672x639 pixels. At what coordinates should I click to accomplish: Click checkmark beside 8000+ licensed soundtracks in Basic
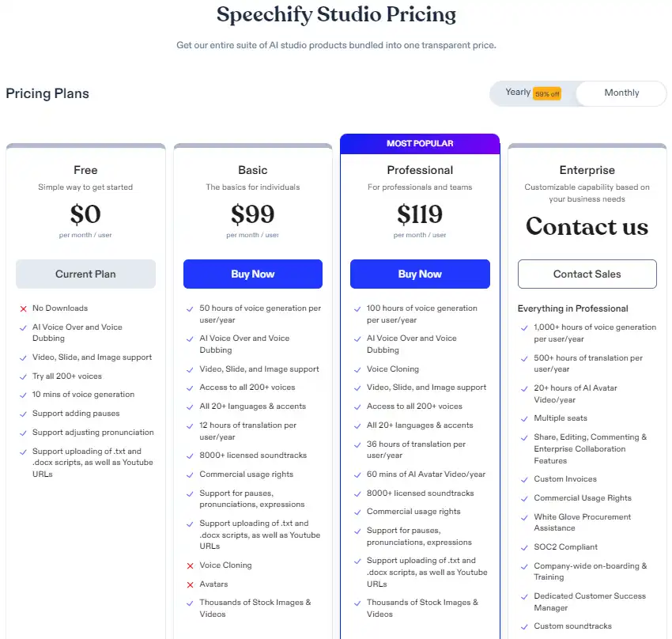coord(190,456)
